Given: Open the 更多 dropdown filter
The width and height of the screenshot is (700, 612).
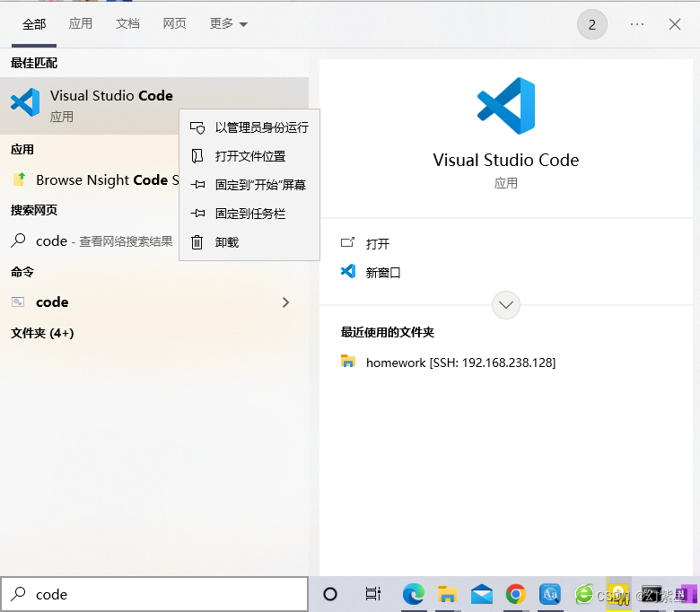Looking at the screenshot, I should (x=228, y=23).
